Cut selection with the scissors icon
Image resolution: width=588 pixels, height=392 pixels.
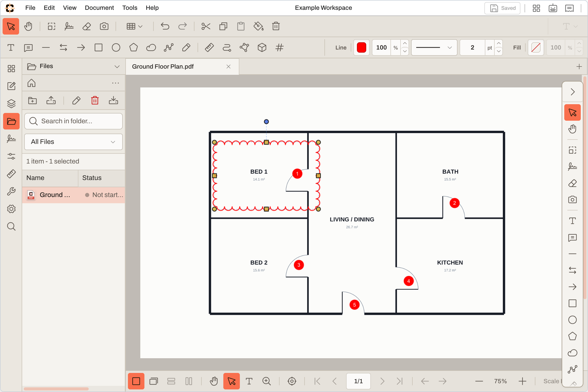click(206, 26)
